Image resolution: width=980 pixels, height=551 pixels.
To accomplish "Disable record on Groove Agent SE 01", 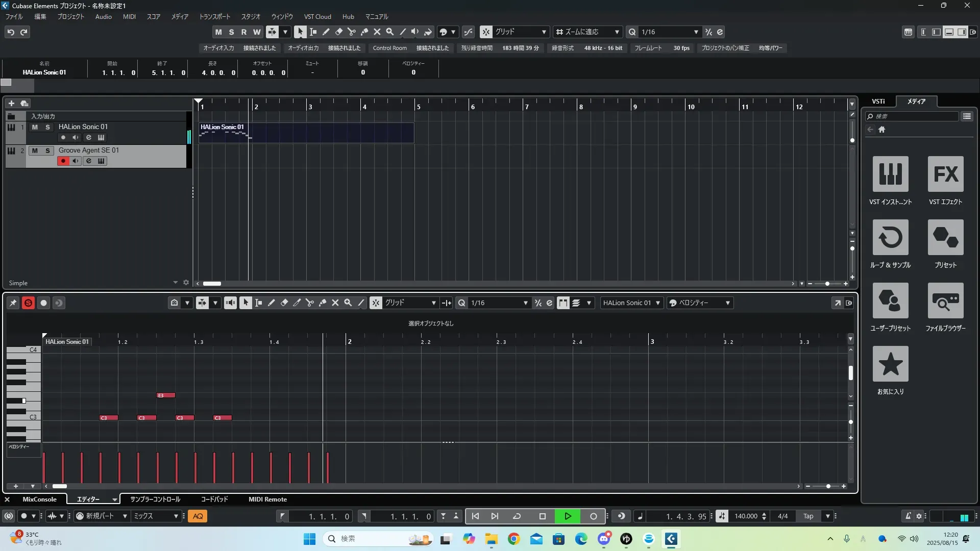I will pyautogui.click(x=63, y=161).
